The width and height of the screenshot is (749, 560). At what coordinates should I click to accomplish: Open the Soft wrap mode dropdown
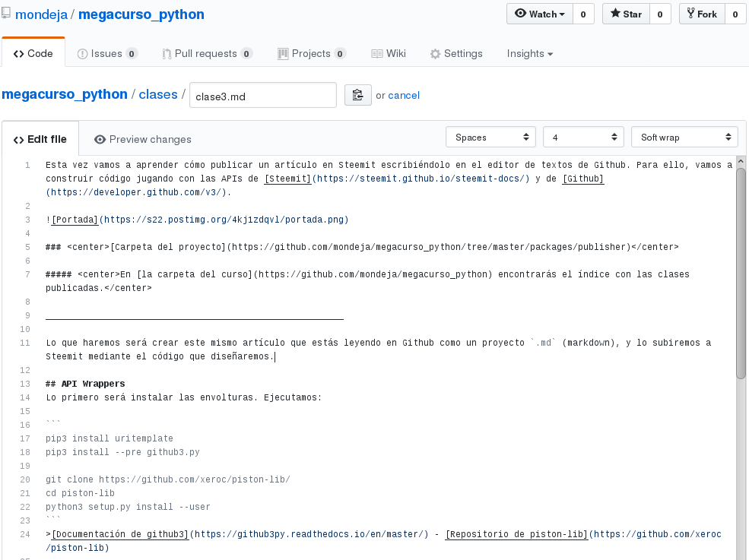click(x=684, y=137)
